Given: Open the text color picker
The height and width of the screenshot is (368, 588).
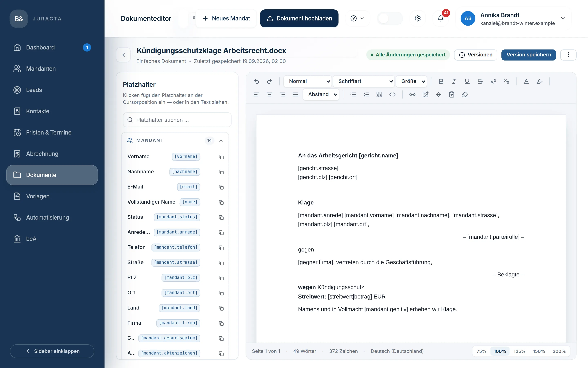Looking at the screenshot, I should pyautogui.click(x=526, y=81).
